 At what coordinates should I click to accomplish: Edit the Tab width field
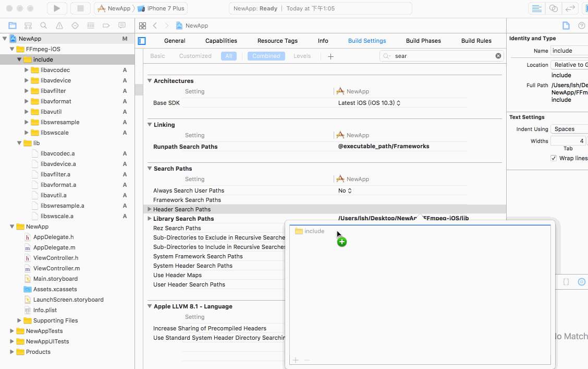pyautogui.click(x=568, y=141)
